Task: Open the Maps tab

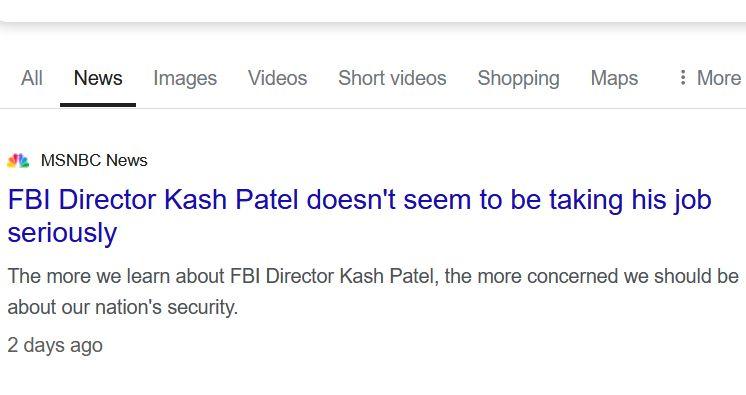Action: tap(614, 79)
